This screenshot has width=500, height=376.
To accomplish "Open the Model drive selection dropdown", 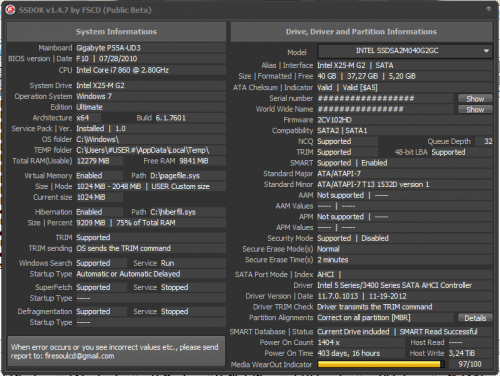I will [x=405, y=51].
